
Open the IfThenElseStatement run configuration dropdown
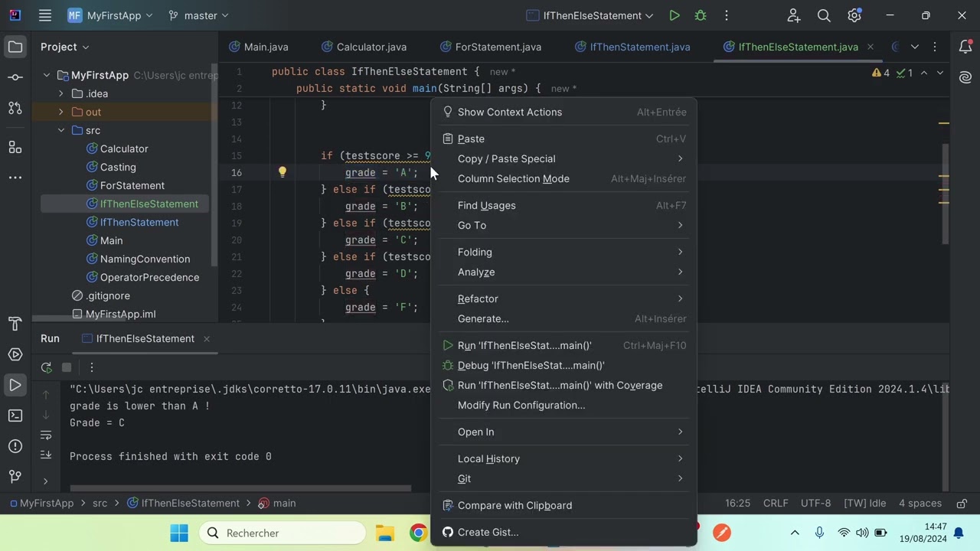590,15
